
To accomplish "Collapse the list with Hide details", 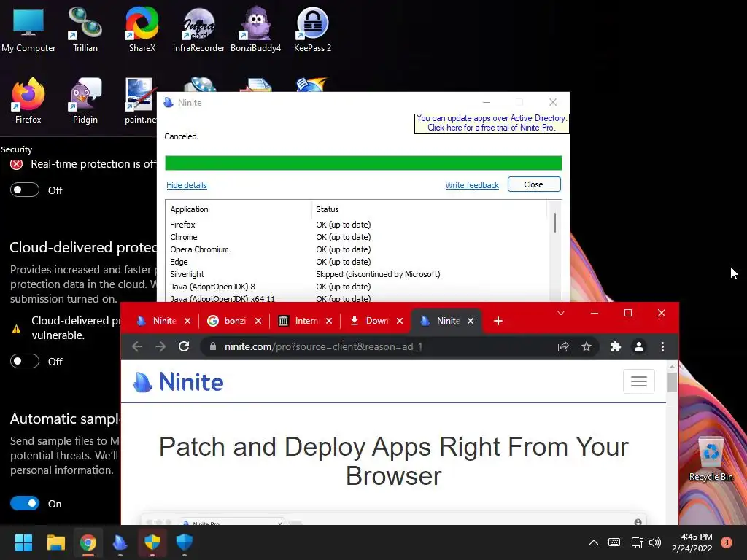I will 187,185.
